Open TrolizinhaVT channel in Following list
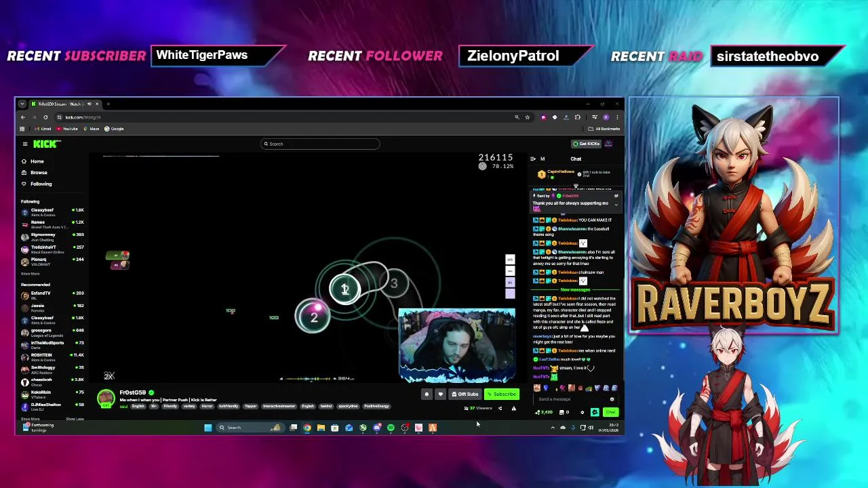 (52, 249)
